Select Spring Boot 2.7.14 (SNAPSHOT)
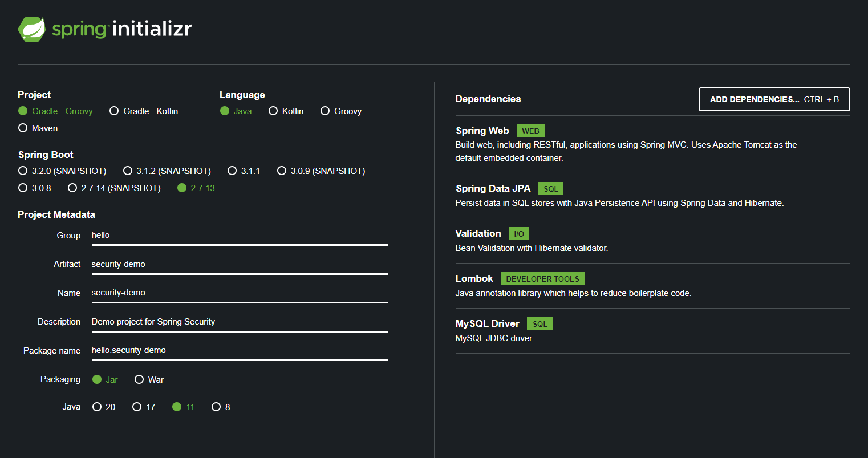 click(x=114, y=188)
